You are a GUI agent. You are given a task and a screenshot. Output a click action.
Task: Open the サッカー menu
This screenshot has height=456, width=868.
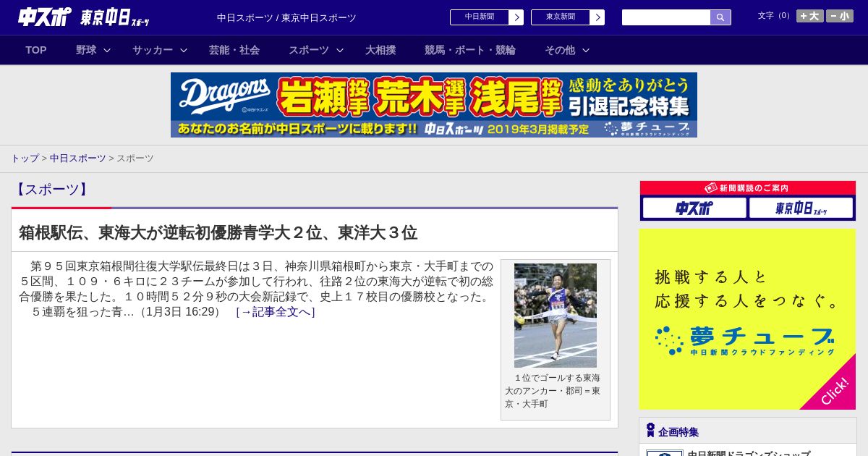pos(153,50)
